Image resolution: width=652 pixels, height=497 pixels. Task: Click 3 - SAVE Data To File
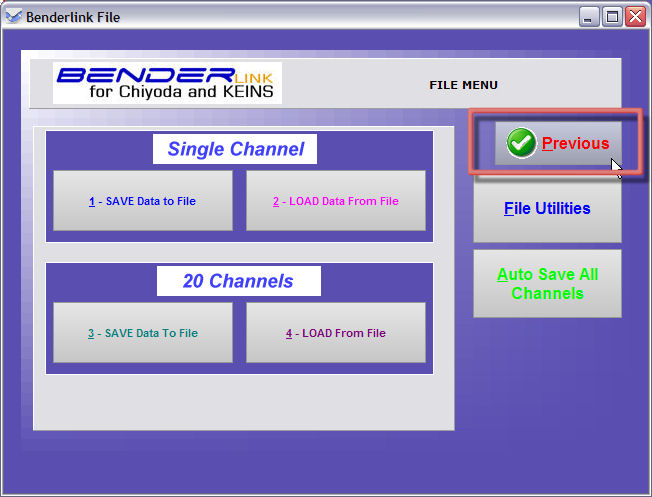click(x=142, y=333)
